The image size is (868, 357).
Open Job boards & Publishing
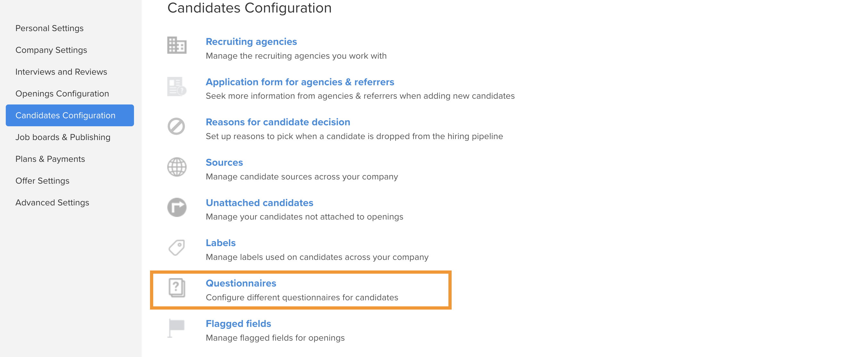[x=63, y=137]
